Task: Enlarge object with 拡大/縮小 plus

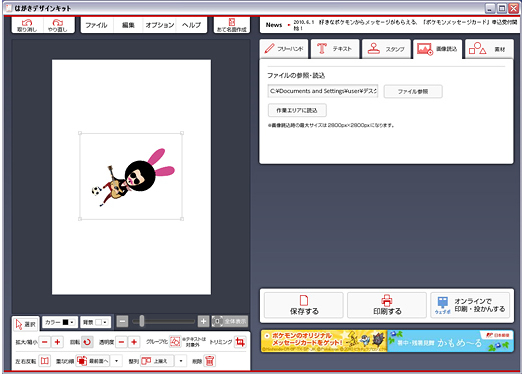Action: click(57, 342)
